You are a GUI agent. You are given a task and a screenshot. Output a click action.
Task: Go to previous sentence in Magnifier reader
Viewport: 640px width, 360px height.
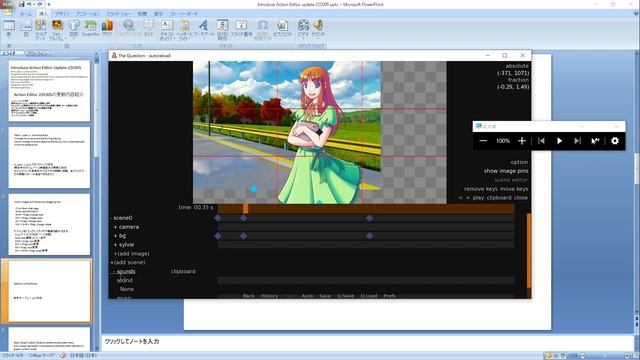coord(541,141)
